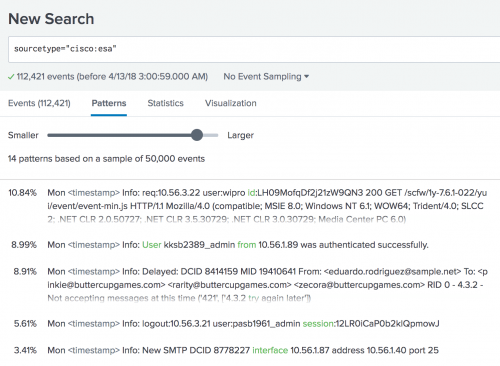The height and width of the screenshot is (366, 500).
Task: Open the No Event Sampling dropdown
Action: pyautogui.click(x=266, y=77)
